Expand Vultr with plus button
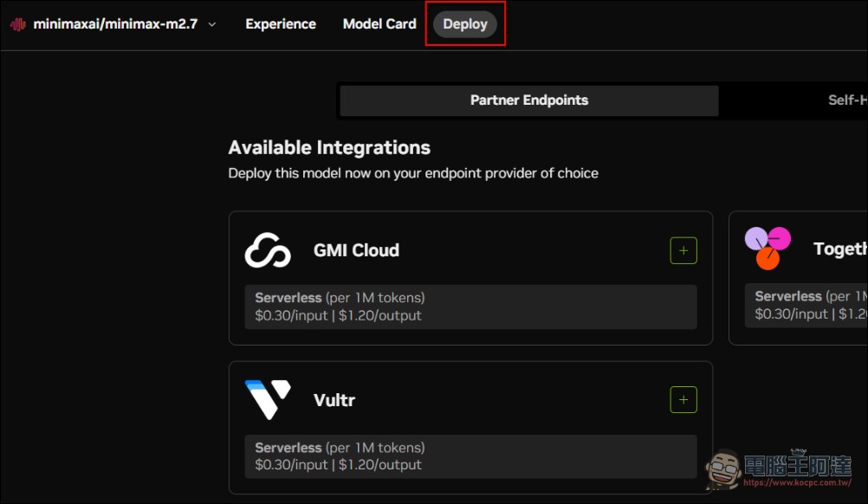 click(683, 399)
